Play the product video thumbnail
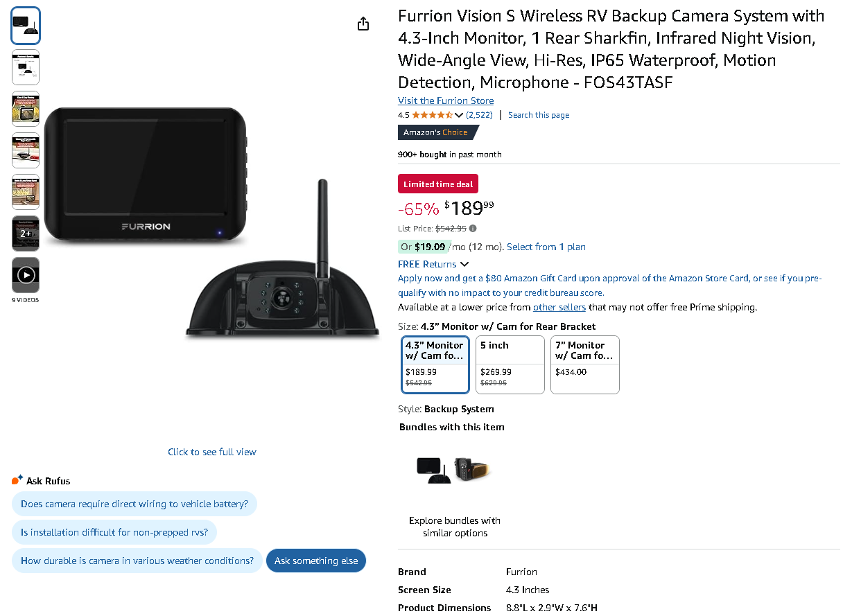 tap(26, 275)
